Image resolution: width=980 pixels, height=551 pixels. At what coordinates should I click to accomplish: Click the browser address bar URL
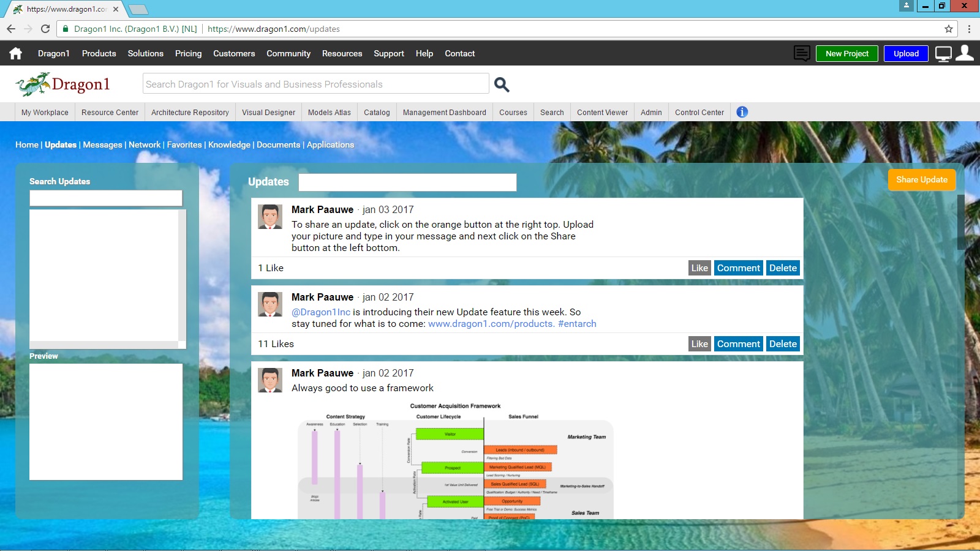[x=274, y=29]
